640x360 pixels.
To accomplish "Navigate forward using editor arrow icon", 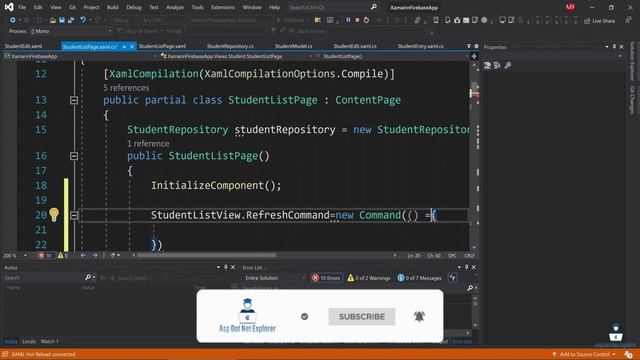I will [x=95, y=256].
